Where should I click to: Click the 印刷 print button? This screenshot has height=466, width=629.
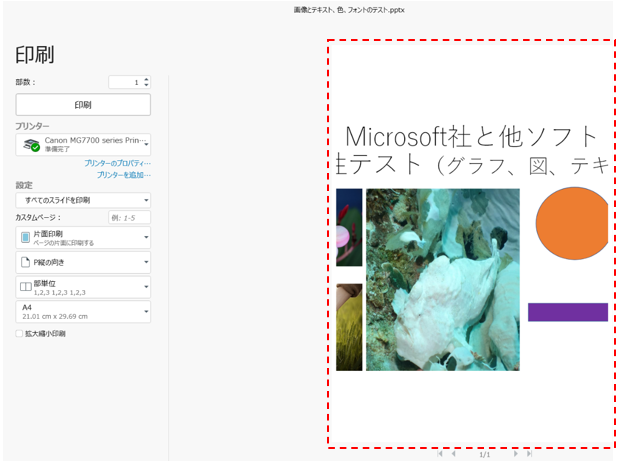83,105
